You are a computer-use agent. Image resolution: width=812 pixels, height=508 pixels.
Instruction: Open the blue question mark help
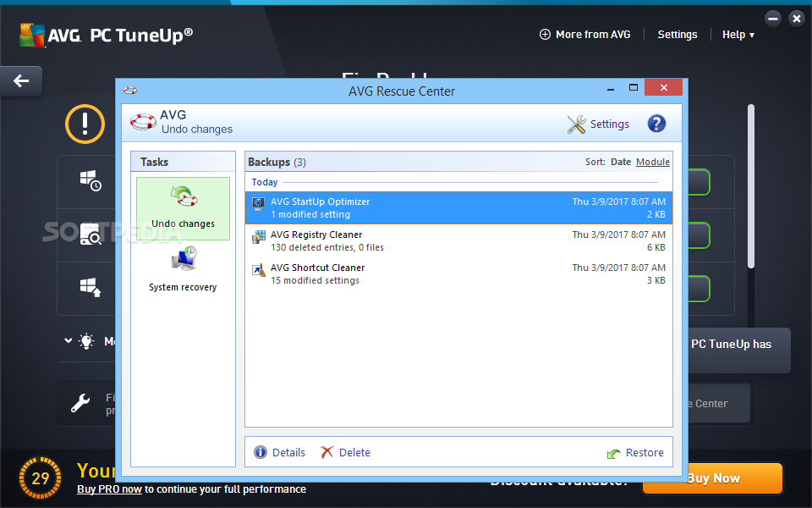[x=656, y=124]
